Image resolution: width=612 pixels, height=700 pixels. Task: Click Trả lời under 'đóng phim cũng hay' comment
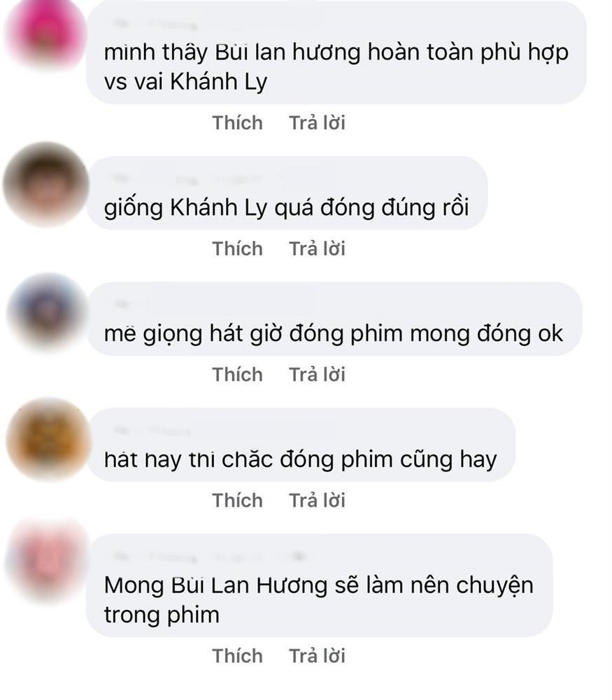pos(317,500)
